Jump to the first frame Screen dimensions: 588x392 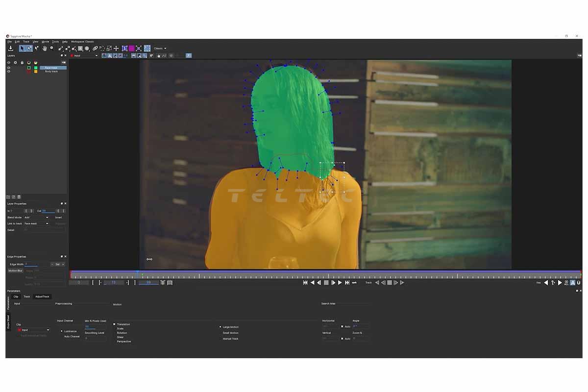[305, 283]
